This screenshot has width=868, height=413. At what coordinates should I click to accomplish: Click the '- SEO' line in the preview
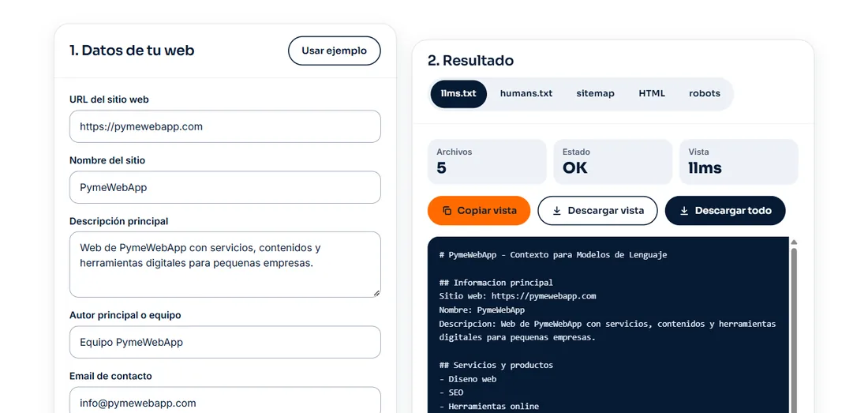point(451,392)
